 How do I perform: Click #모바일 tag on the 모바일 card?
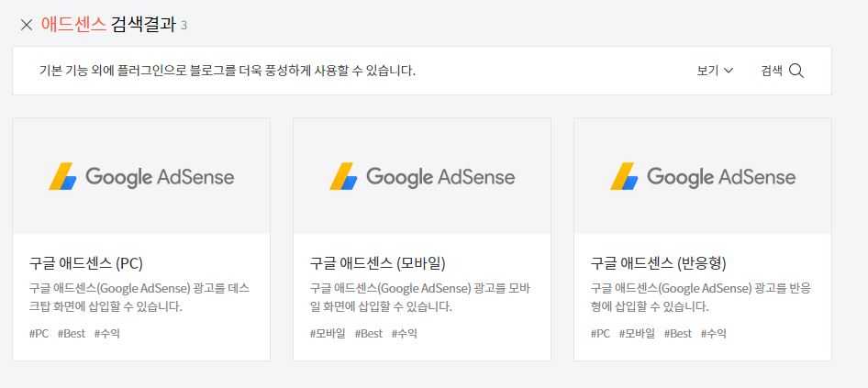click(x=328, y=334)
